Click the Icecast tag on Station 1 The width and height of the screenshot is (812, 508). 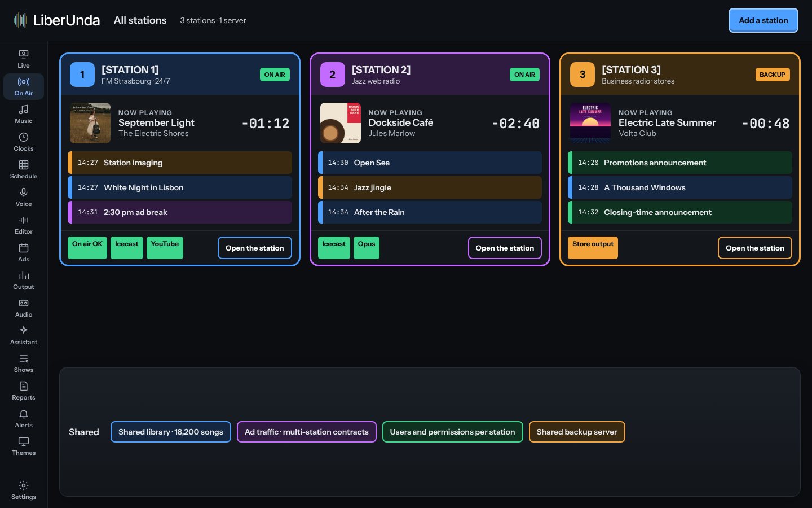coord(127,248)
